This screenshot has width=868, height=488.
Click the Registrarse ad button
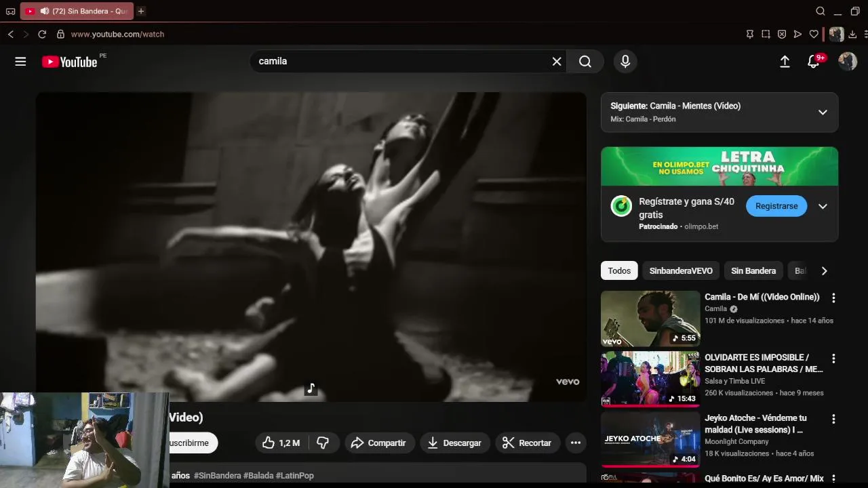pyautogui.click(x=776, y=206)
